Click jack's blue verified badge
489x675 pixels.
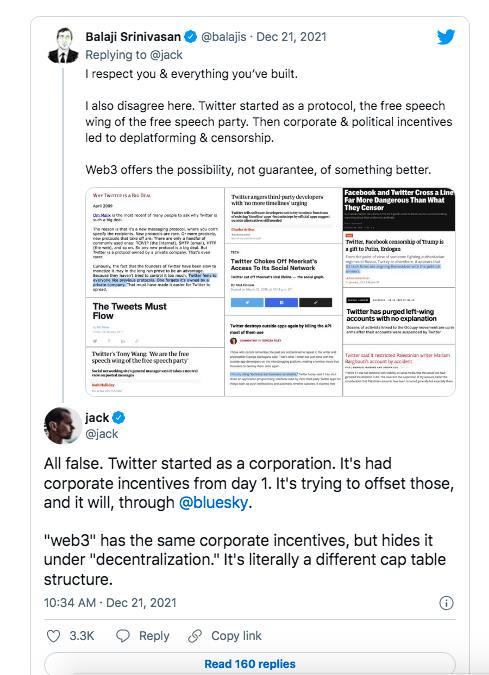[118, 418]
